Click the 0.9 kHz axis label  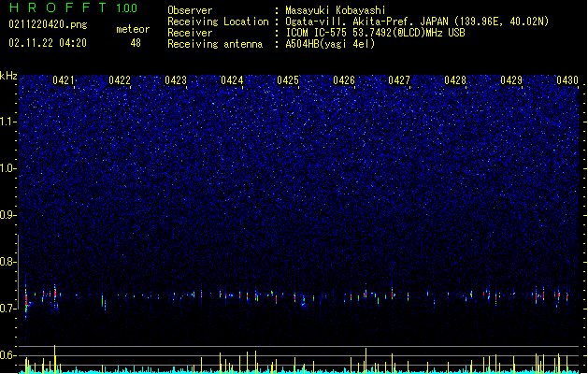point(7,215)
